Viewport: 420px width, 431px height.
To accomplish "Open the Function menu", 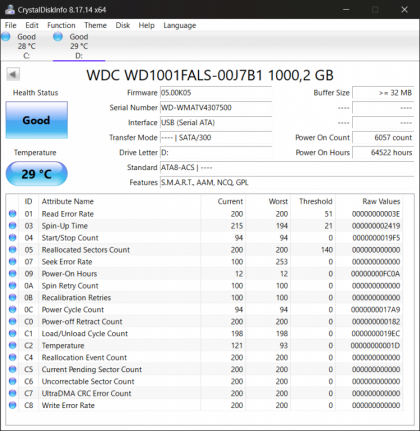I will point(61,25).
